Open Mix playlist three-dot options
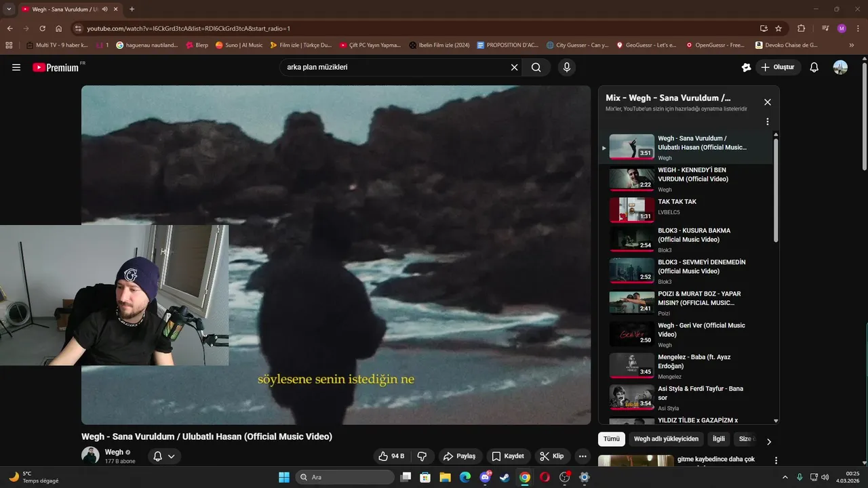The height and width of the screenshot is (488, 868). (768, 121)
